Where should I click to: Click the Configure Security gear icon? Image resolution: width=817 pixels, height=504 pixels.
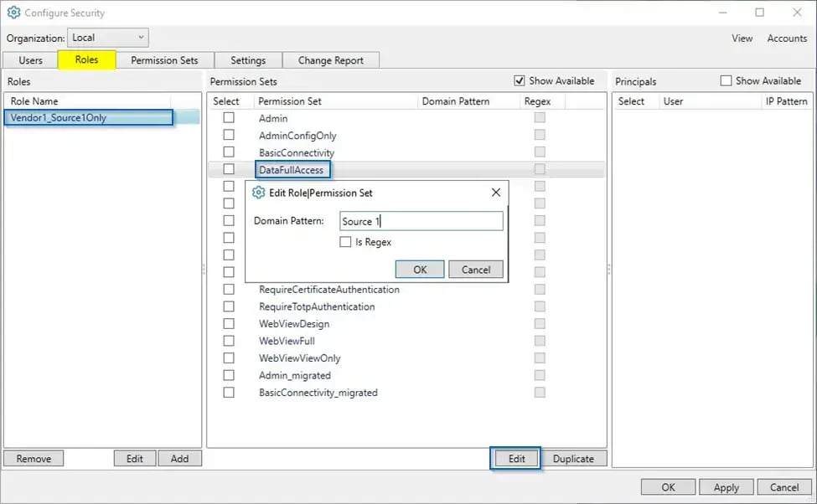[13, 12]
